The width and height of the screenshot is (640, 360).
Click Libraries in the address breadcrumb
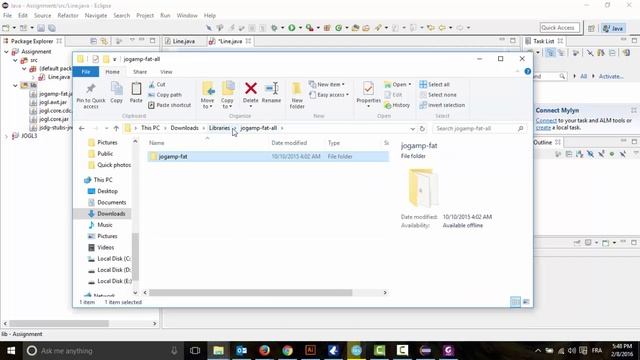pyautogui.click(x=219, y=128)
